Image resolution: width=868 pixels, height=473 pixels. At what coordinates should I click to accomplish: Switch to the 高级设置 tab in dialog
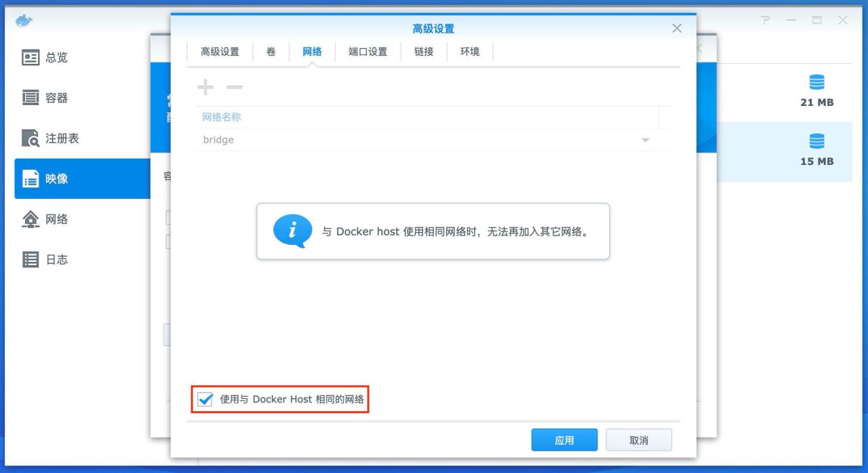(220, 52)
